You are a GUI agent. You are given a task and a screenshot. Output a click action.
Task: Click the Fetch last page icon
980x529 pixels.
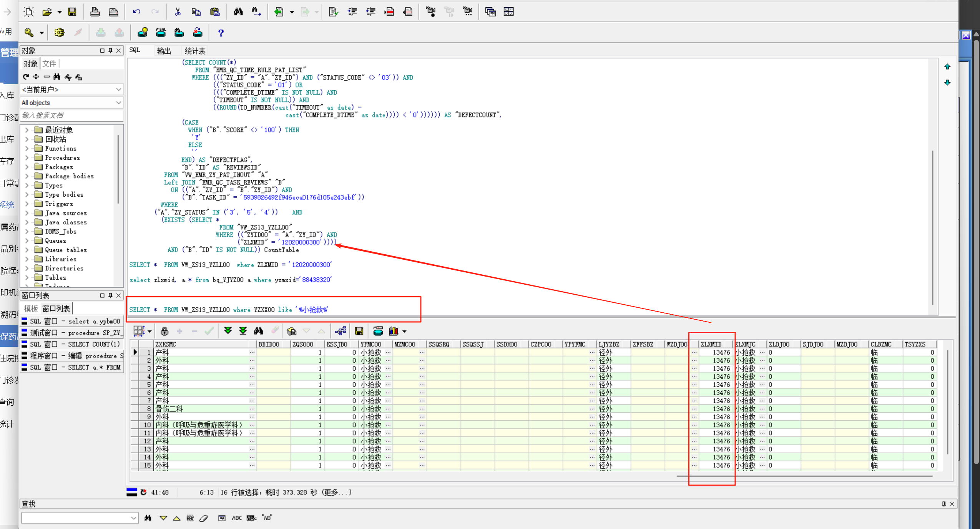point(243,331)
